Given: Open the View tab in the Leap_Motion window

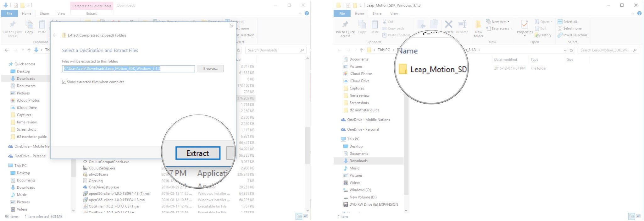Looking at the screenshot, I should click(x=394, y=13).
